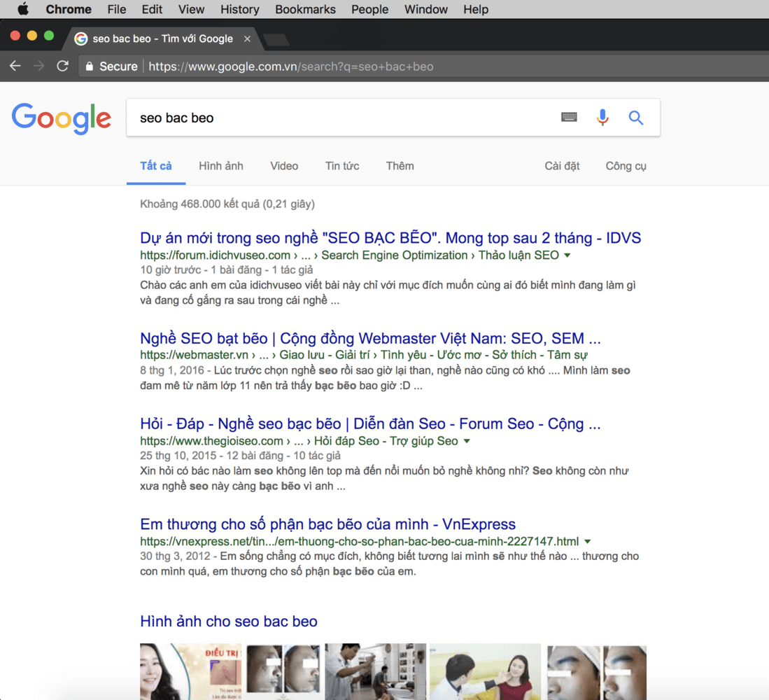
Task: Click the Secure padlock icon
Action: [x=90, y=66]
